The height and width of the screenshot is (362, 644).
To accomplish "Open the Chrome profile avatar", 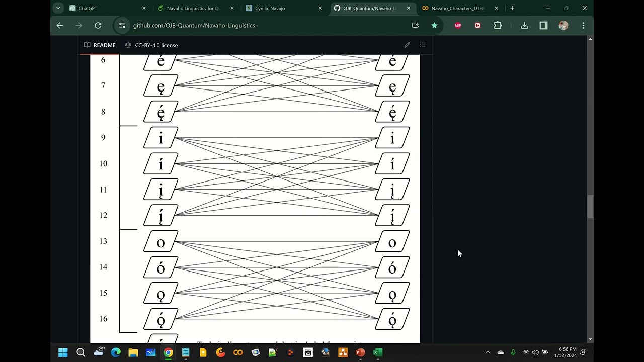I will click(x=563, y=25).
